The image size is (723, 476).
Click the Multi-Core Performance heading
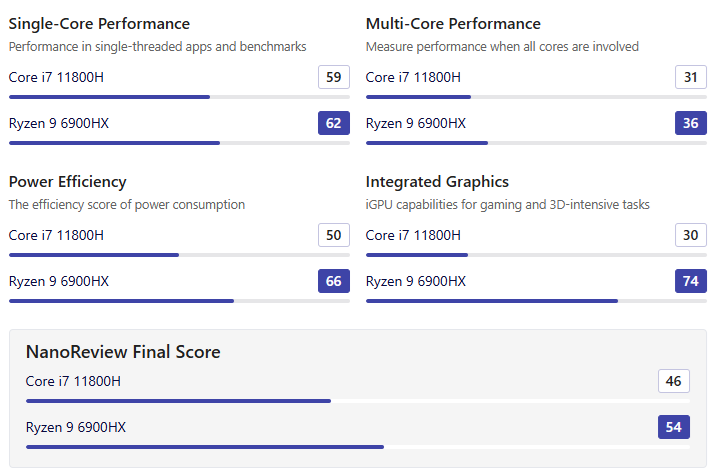[453, 24]
